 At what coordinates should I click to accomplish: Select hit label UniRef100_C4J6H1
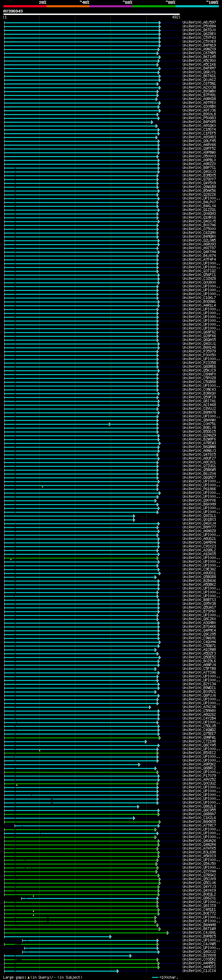click(199, 932)
